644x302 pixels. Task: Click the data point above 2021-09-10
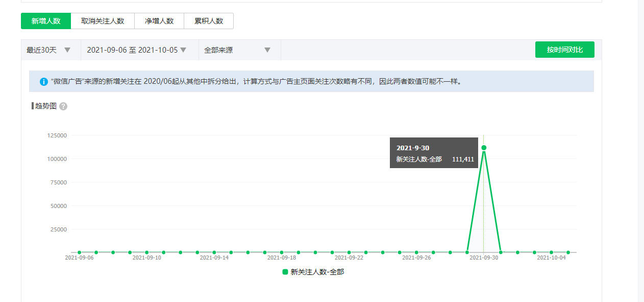pyautogui.click(x=146, y=252)
